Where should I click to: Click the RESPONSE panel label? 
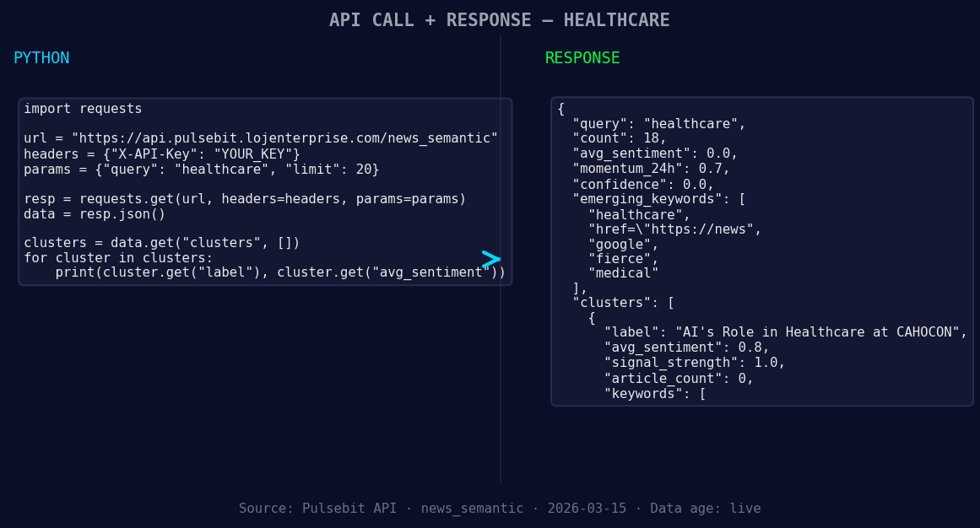[582, 57]
